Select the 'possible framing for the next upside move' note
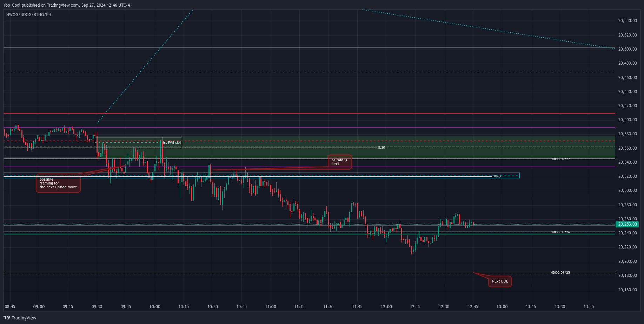 58,183
